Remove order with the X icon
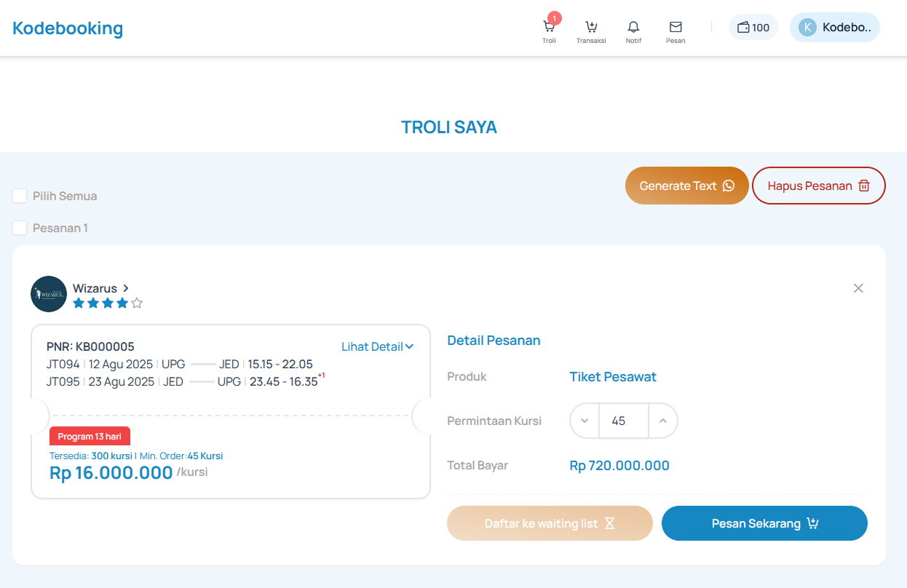Viewport: 907px width, 588px height. pos(858,288)
